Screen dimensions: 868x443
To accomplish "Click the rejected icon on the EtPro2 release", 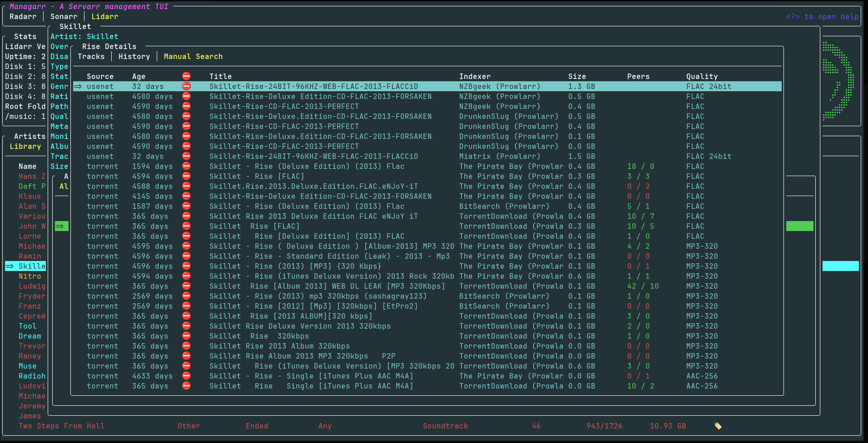I will [x=186, y=306].
